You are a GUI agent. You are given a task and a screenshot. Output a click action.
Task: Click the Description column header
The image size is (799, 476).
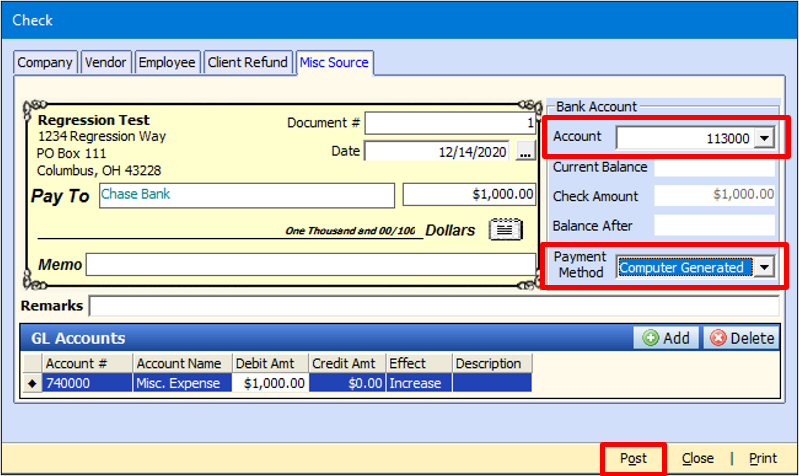pos(492,363)
